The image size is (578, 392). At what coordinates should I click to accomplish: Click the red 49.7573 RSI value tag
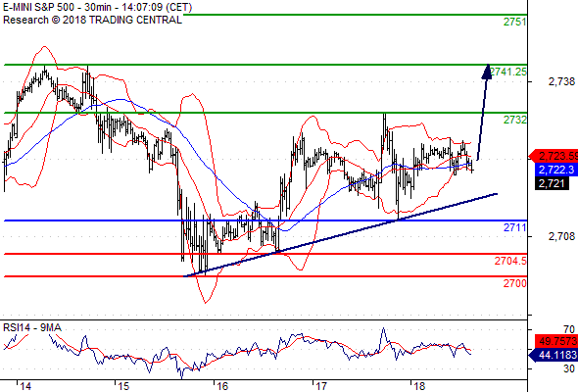tap(556, 341)
